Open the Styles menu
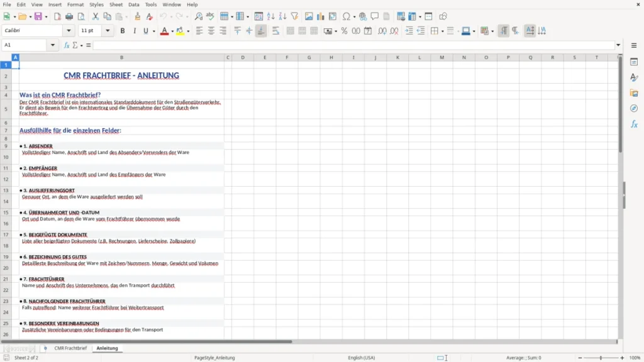644x362 pixels. pos(96,4)
